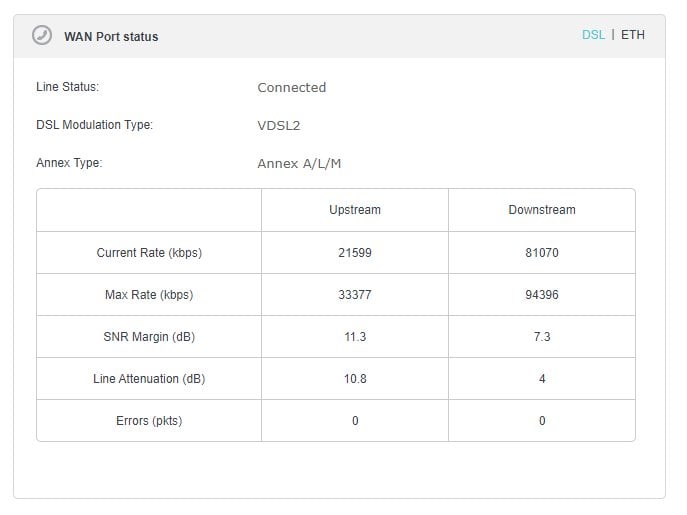The image size is (687, 515).
Task: Click the SNR Margin (dB) row label
Action: pyautogui.click(x=149, y=337)
